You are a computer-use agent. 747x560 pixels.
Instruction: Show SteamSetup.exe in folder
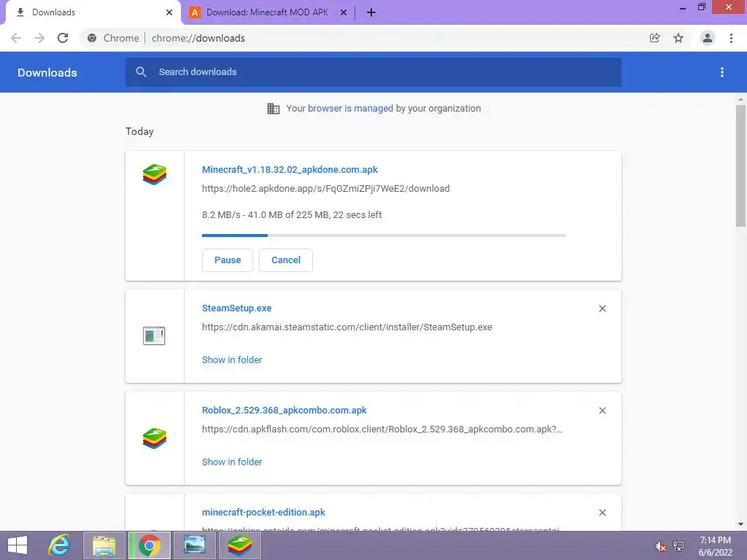click(x=232, y=360)
